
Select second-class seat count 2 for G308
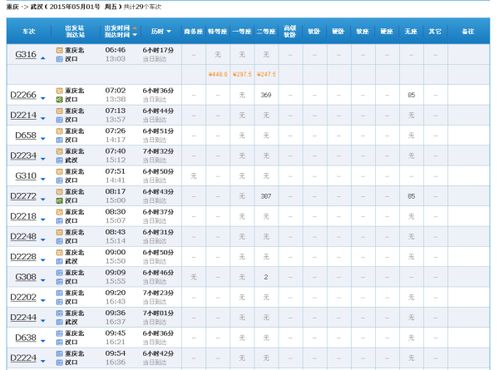[x=266, y=277]
